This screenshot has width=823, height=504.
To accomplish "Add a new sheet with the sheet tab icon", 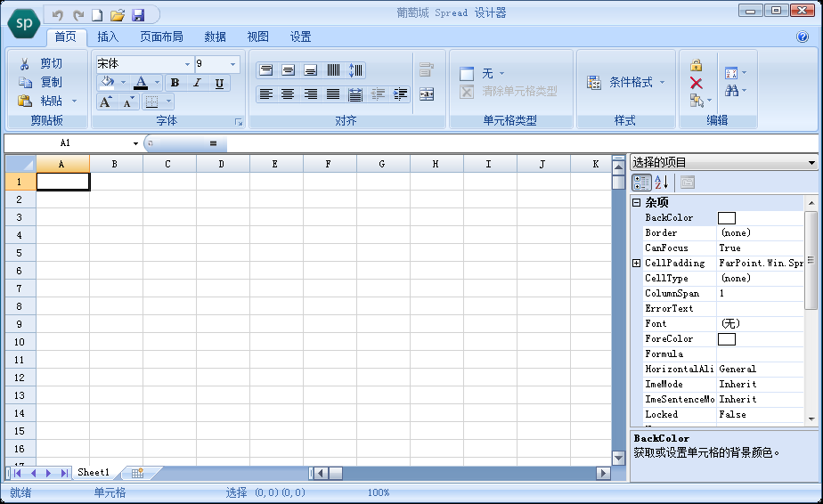I will 137,473.
